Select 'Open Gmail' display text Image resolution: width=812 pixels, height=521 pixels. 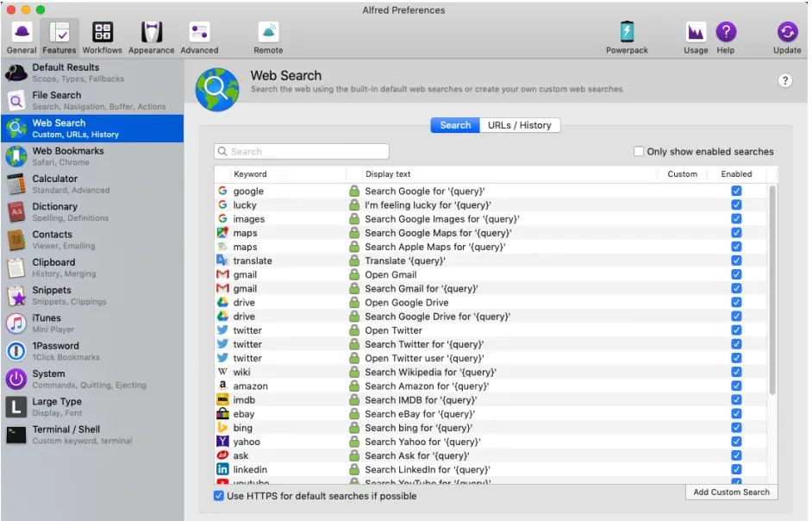[x=390, y=275]
